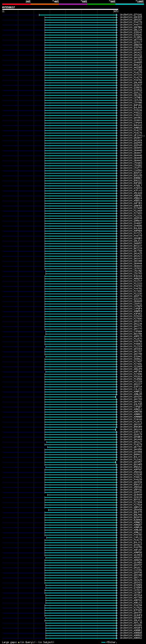Click label UniRef100_A9TL35
This screenshot has width=146, height=644.
pos(131,623)
